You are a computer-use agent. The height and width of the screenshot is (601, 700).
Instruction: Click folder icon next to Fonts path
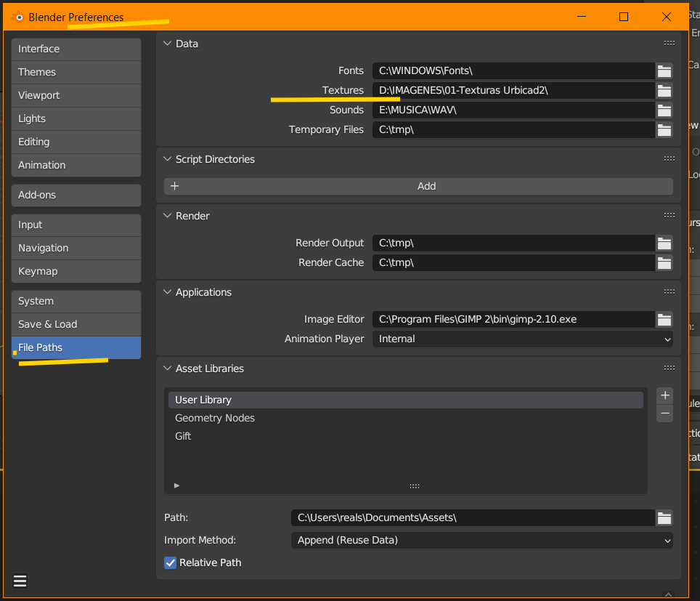click(x=664, y=70)
